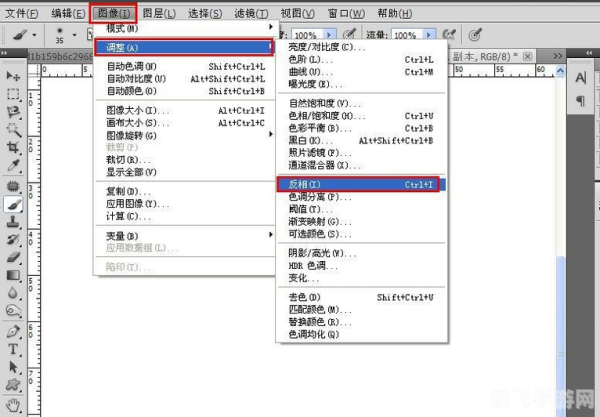
Task: Select the Custom Shape tool
Action: [x=13, y=384]
